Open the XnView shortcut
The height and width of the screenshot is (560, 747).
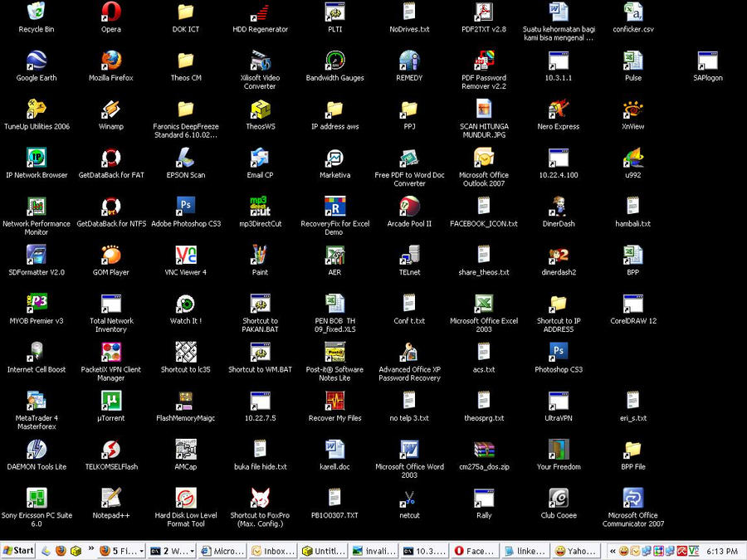tap(633, 109)
